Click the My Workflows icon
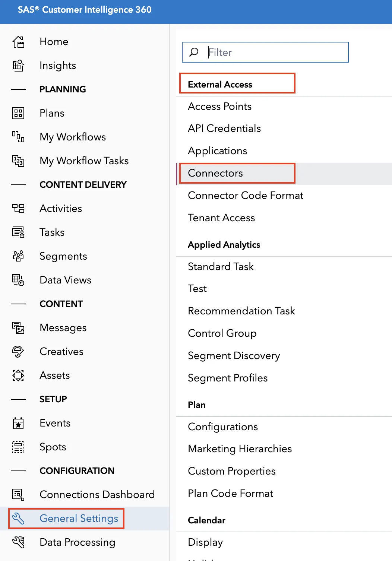Image resolution: width=392 pixels, height=561 pixels. coord(18,137)
